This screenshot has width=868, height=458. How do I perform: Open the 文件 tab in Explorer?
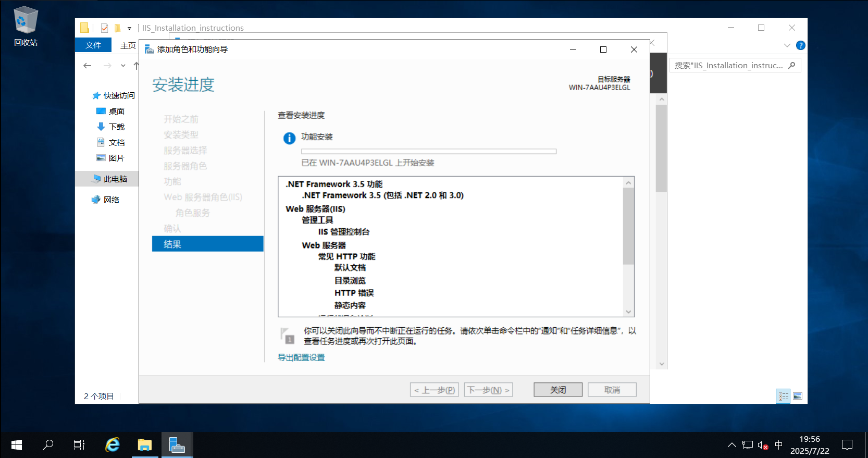point(93,45)
